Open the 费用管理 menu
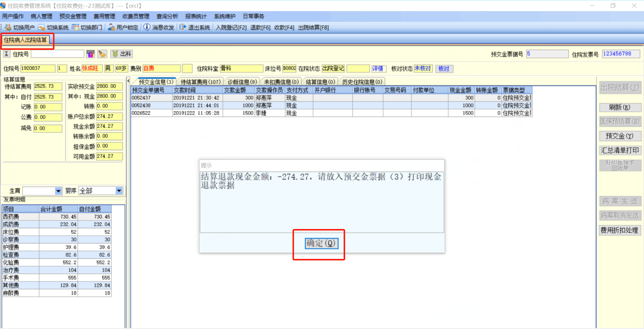The height and width of the screenshot is (329, 644). [x=104, y=16]
